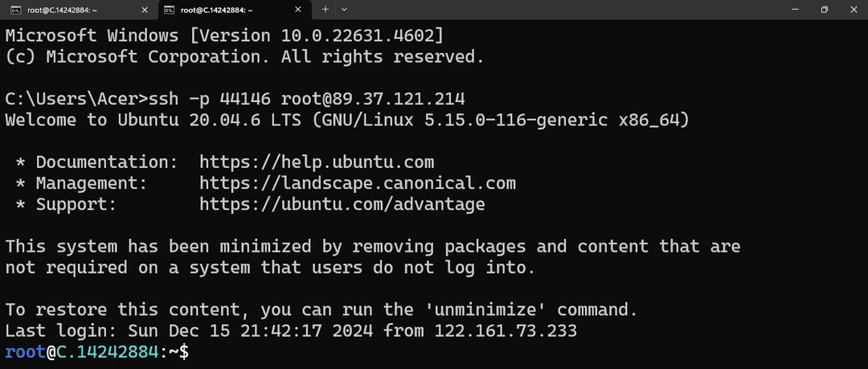This screenshot has width=868, height=369.
Task: Open a new terminal tab with plus
Action: (x=325, y=10)
